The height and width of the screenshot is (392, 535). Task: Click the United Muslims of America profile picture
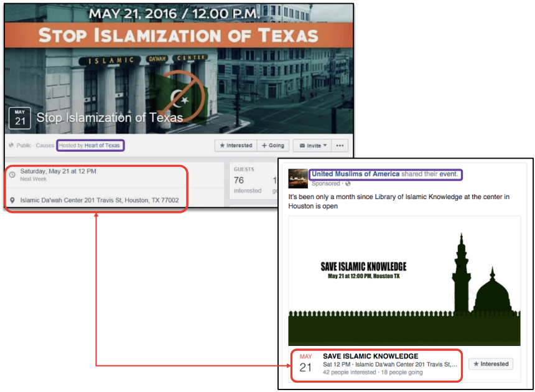[x=298, y=179]
